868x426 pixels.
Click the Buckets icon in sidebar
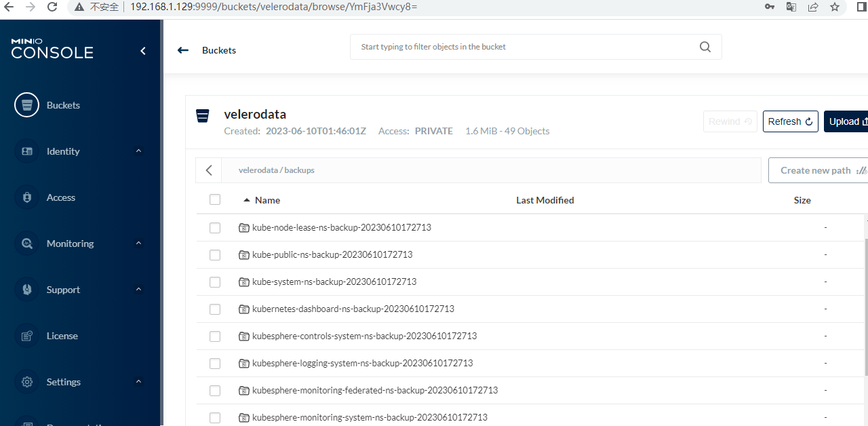tap(27, 105)
